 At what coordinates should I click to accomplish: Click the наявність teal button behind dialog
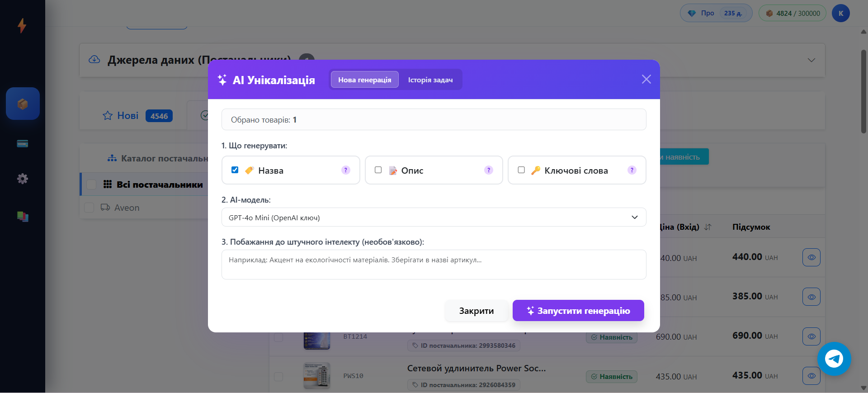(684, 157)
